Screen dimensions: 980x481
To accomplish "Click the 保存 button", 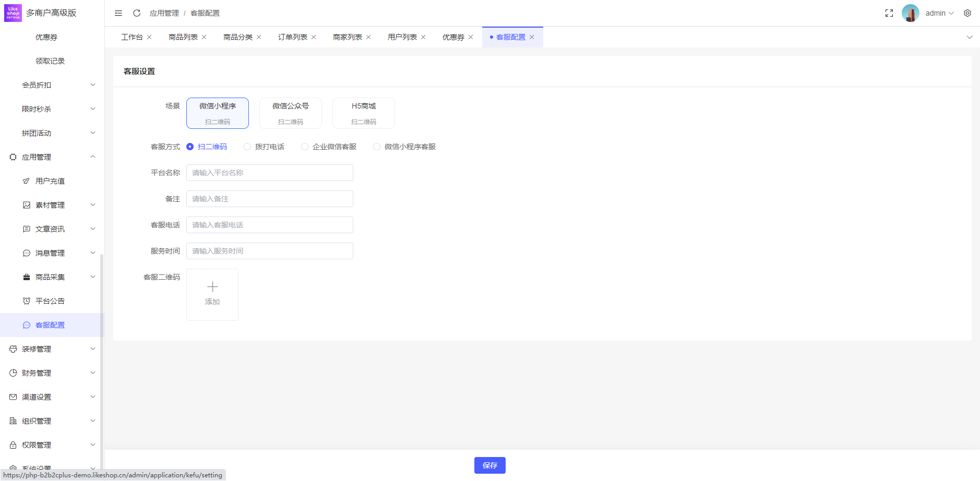I will (x=489, y=465).
